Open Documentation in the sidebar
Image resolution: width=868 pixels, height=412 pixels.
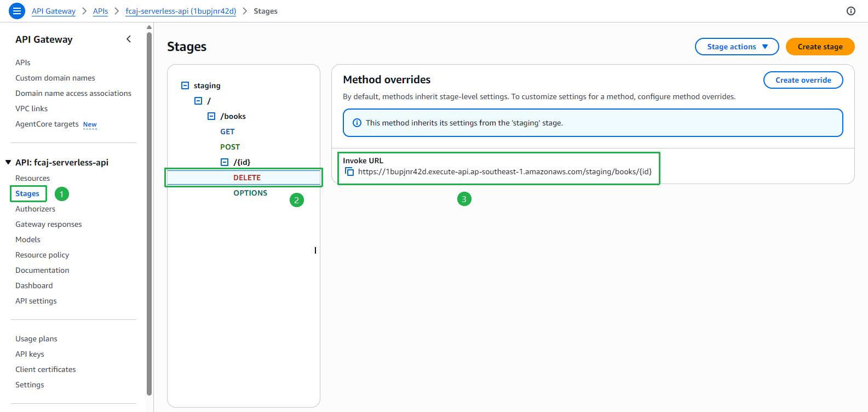42,270
